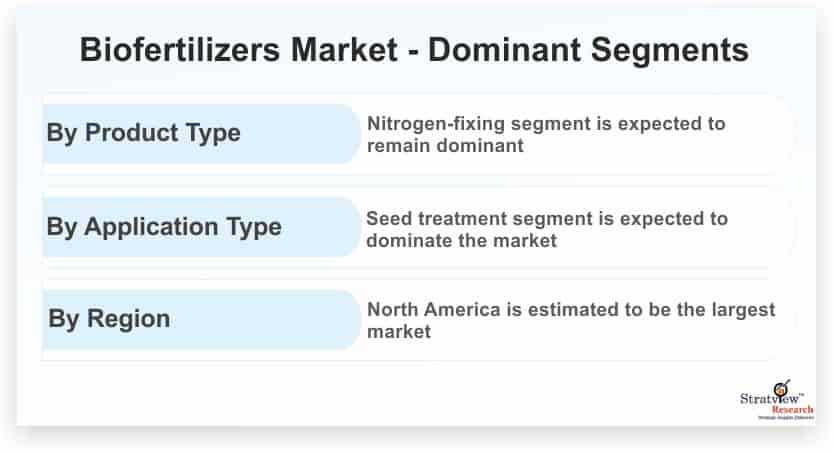This screenshot has height=452, width=833.
Task: Click the Nitrogen-fixing segment description text
Action: [546, 134]
